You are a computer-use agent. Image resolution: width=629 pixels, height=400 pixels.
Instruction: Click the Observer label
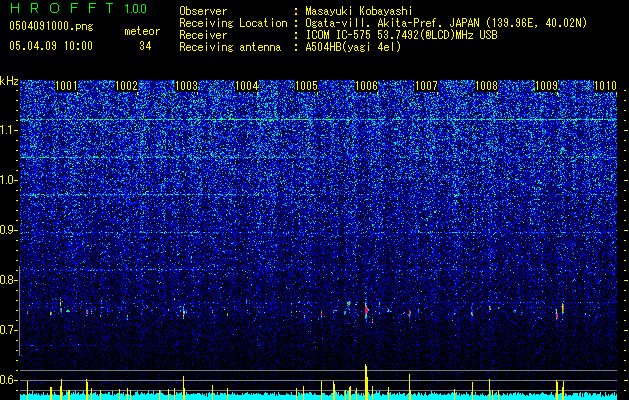click(x=203, y=11)
